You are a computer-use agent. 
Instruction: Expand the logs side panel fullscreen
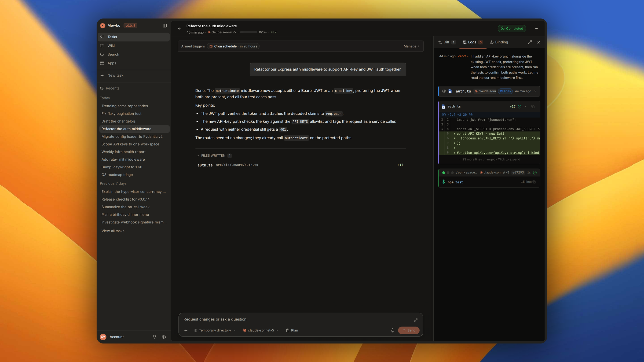click(x=530, y=42)
